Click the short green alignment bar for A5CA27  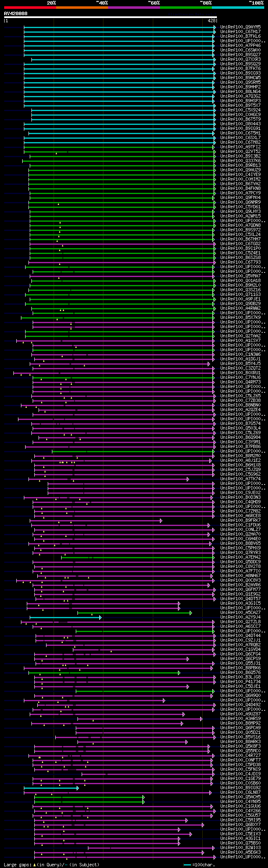[x=135, y=613]
